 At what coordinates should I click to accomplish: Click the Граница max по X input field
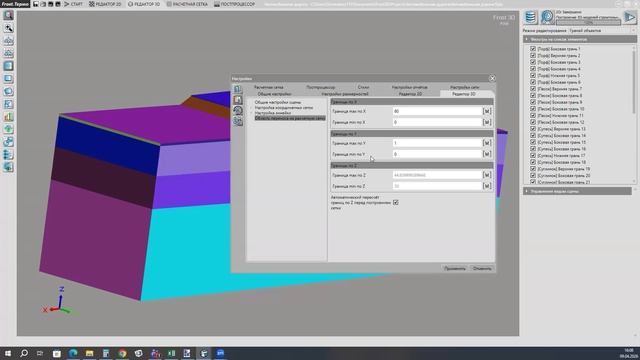pyautogui.click(x=437, y=111)
